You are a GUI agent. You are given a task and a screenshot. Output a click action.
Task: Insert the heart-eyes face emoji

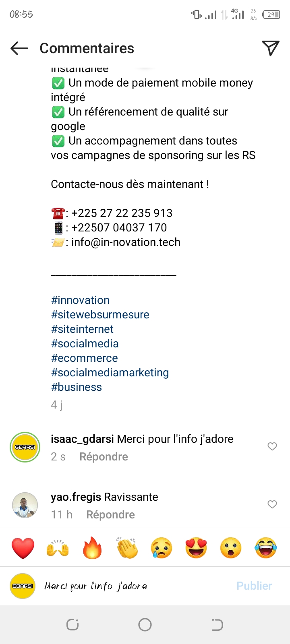coord(196,548)
